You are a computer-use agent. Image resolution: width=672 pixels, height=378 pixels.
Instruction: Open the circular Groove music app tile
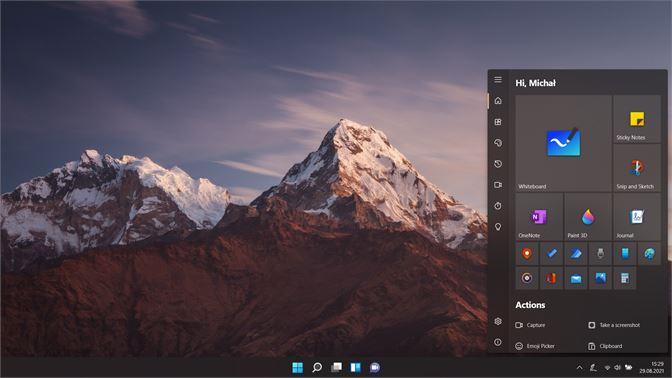point(527,278)
